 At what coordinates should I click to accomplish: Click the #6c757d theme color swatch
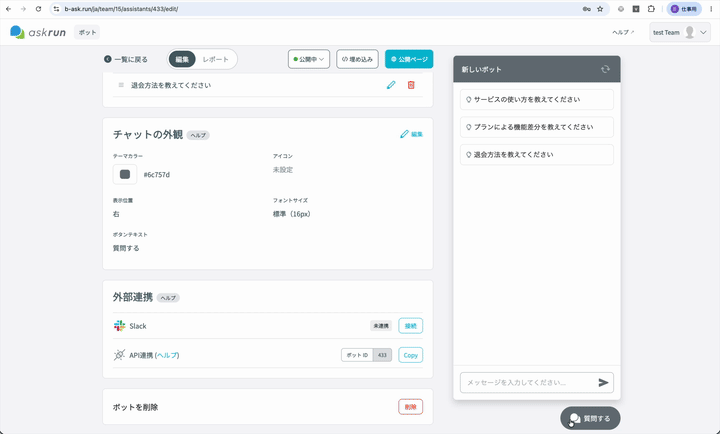125,175
